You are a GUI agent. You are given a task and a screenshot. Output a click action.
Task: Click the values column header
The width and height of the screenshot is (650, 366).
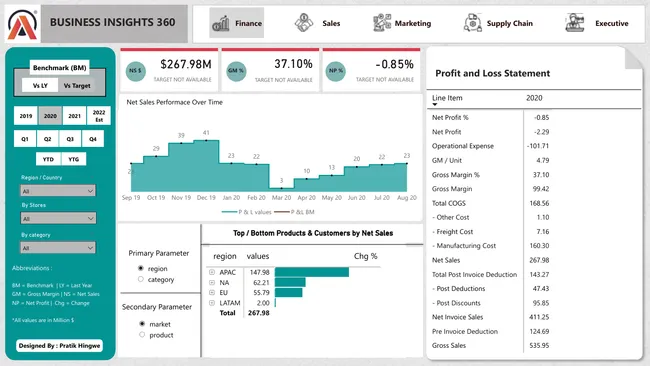point(258,256)
